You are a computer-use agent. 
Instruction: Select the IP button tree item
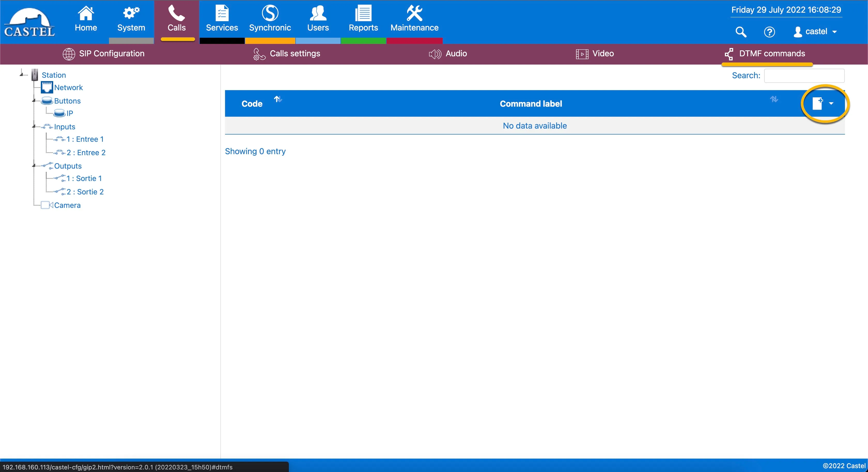[x=69, y=113]
